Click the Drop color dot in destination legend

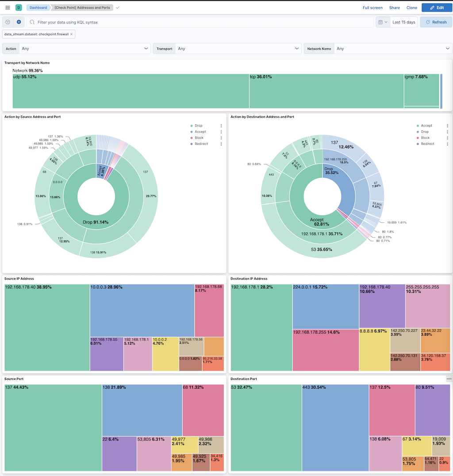(418, 132)
